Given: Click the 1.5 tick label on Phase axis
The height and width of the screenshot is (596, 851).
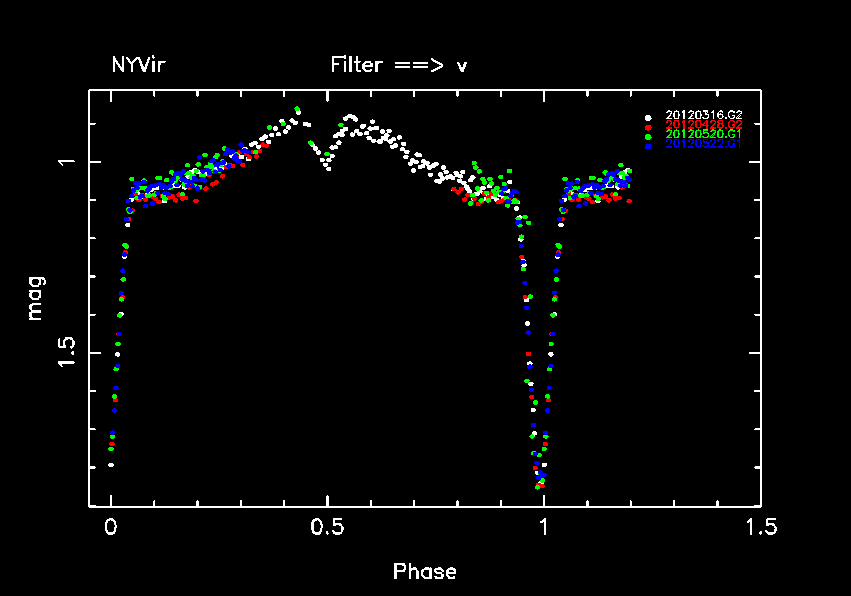Looking at the screenshot, I should [x=759, y=527].
